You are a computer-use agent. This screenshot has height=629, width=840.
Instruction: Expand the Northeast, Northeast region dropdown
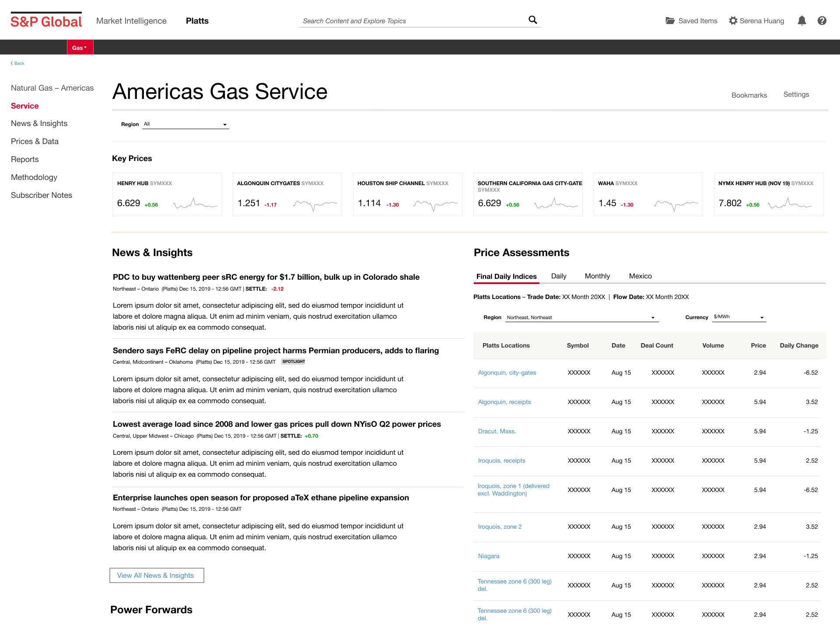tap(582, 317)
